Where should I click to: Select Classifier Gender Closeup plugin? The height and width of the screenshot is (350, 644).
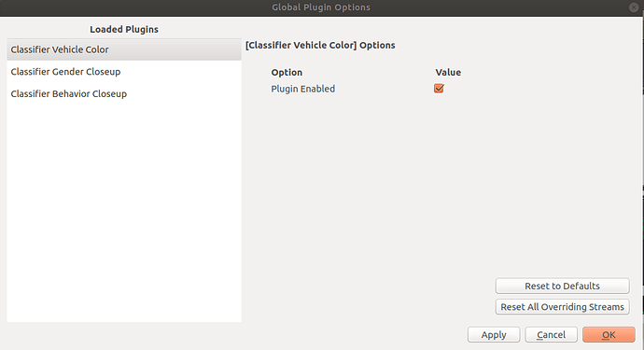click(124, 72)
